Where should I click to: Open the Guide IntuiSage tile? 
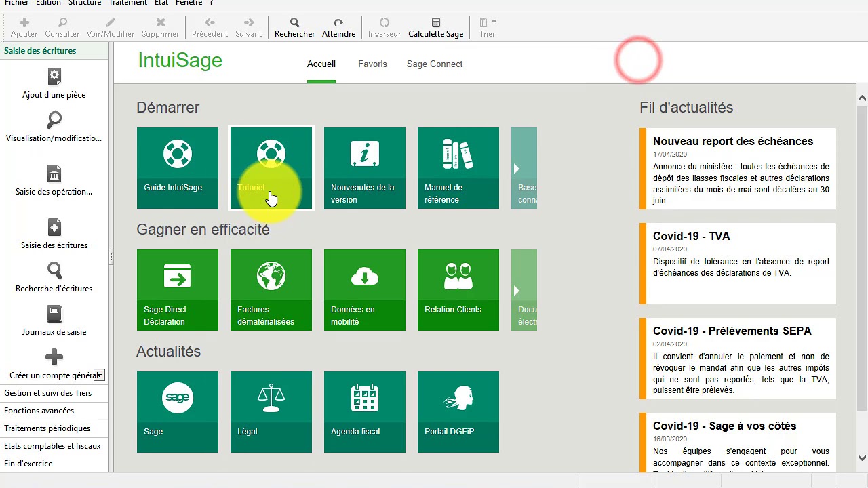(x=178, y=168)
